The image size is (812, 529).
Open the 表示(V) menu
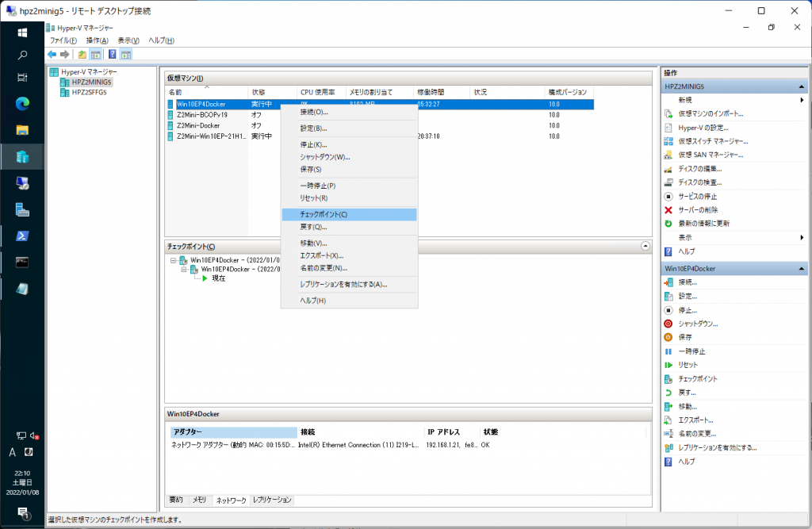click(x=128, y=40)
